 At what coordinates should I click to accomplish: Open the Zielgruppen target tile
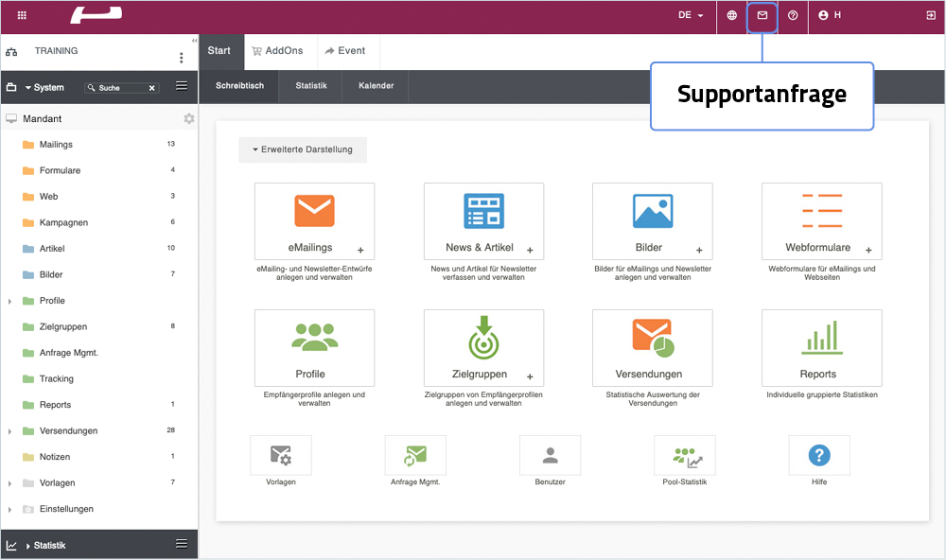click(x=483, y=347)
